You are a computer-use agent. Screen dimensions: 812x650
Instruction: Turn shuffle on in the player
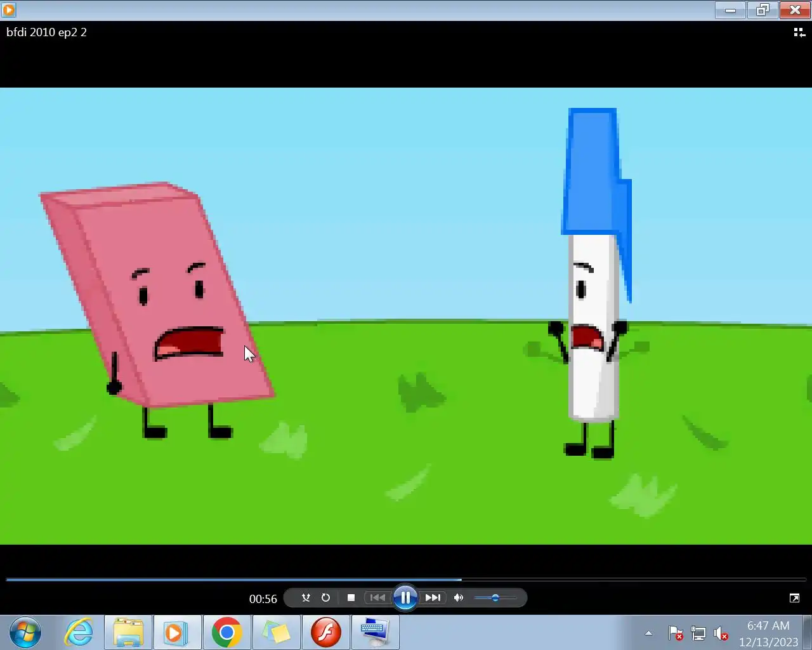tap(306, 598)
